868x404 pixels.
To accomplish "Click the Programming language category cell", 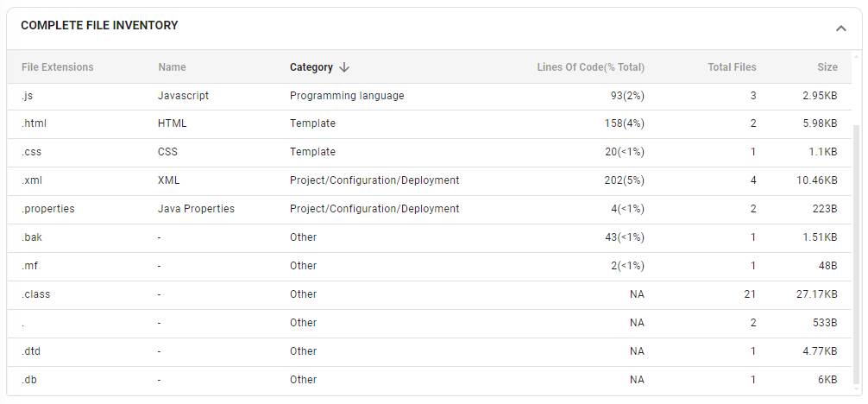I will (x=346, y=96).
